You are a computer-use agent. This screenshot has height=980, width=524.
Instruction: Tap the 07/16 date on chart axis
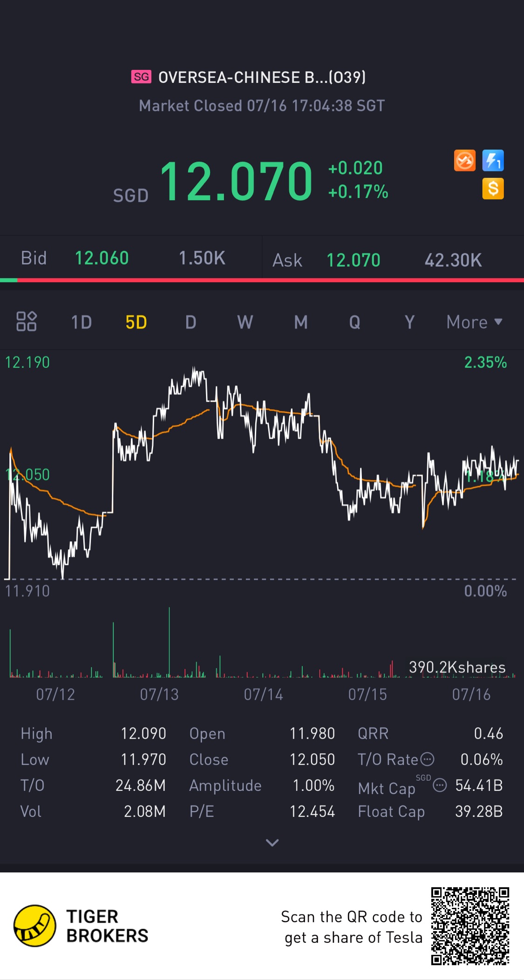tap(471, 694)
